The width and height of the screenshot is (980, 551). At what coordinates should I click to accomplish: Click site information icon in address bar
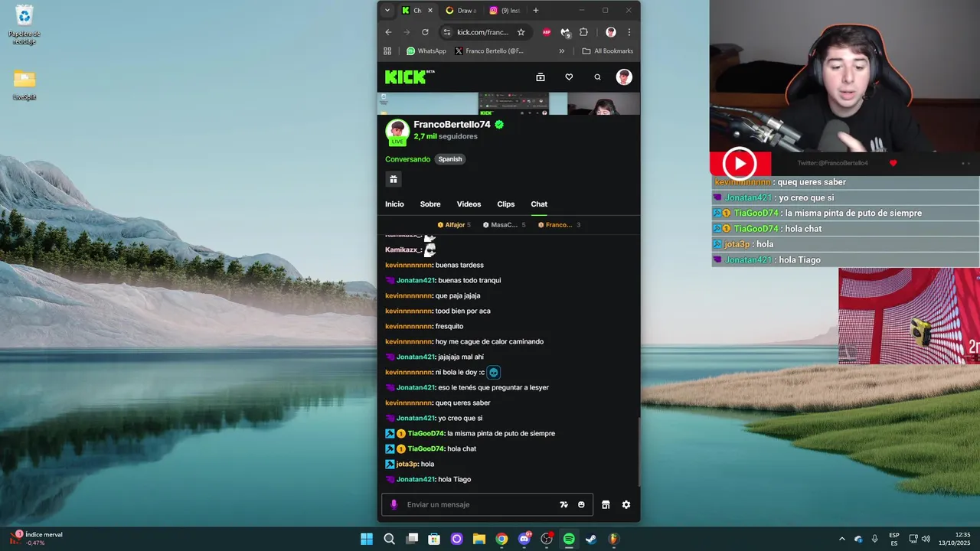[448, 32]
